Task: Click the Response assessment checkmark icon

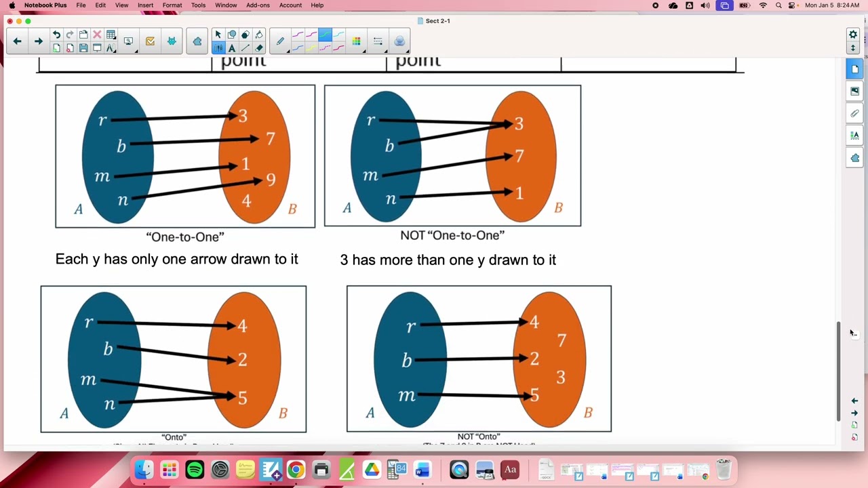Action: point(150,41)
